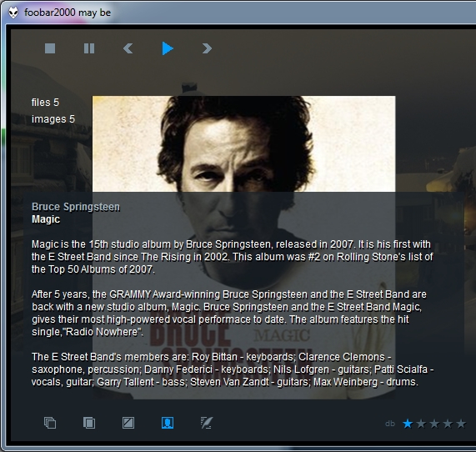
Task: Click the 'Bruce Springsteen' artist name
Action: [x=76, y=207]
